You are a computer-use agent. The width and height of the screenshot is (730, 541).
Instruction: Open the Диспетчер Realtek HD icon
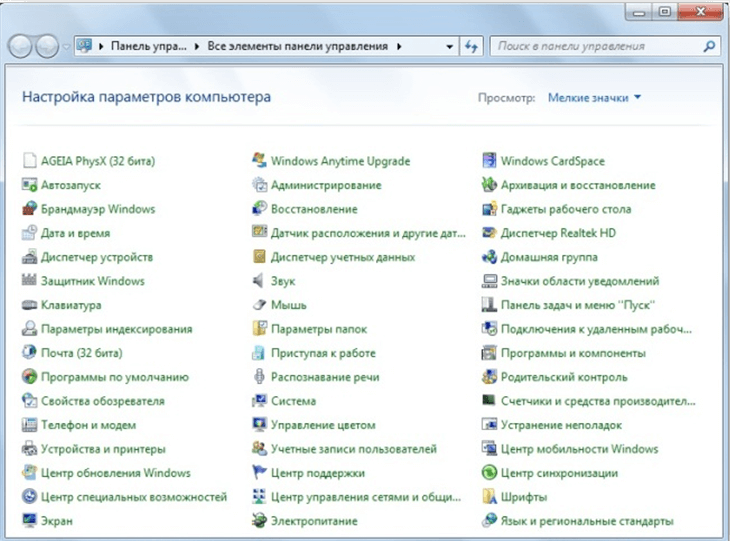pos(489,233)
